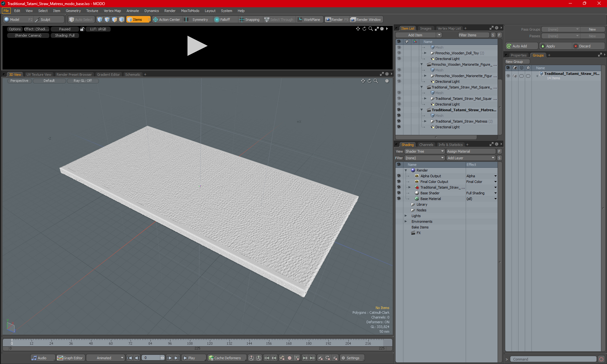Toggle visibility of Alpha Output layer
Screen dimensions: 607x364
coord(399,176)
